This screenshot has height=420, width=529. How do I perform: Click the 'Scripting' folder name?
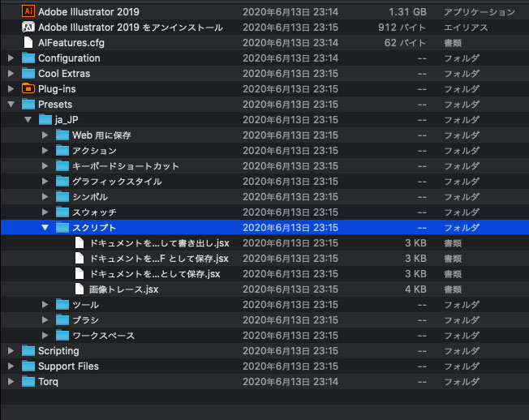pyautogui.click(x=58, y=351)
